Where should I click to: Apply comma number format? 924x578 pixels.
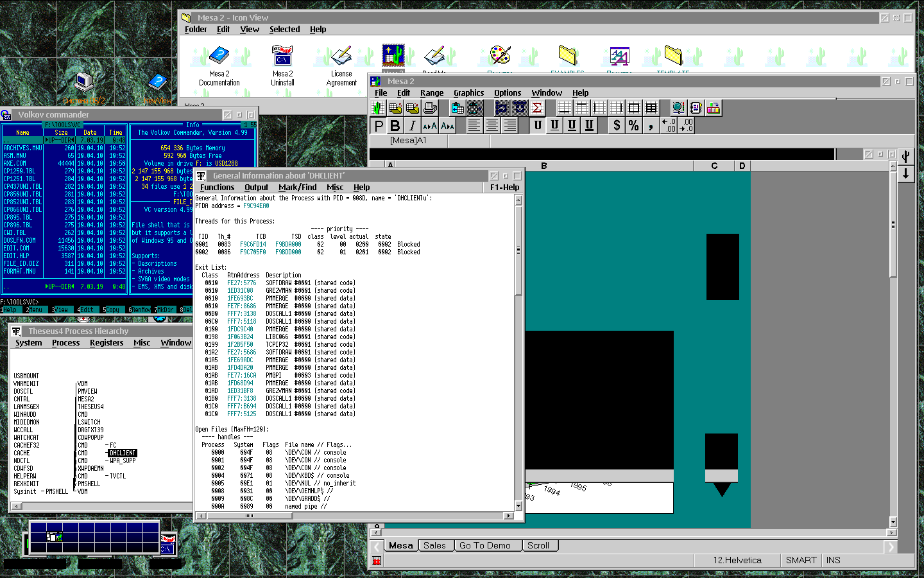point(651,126)
